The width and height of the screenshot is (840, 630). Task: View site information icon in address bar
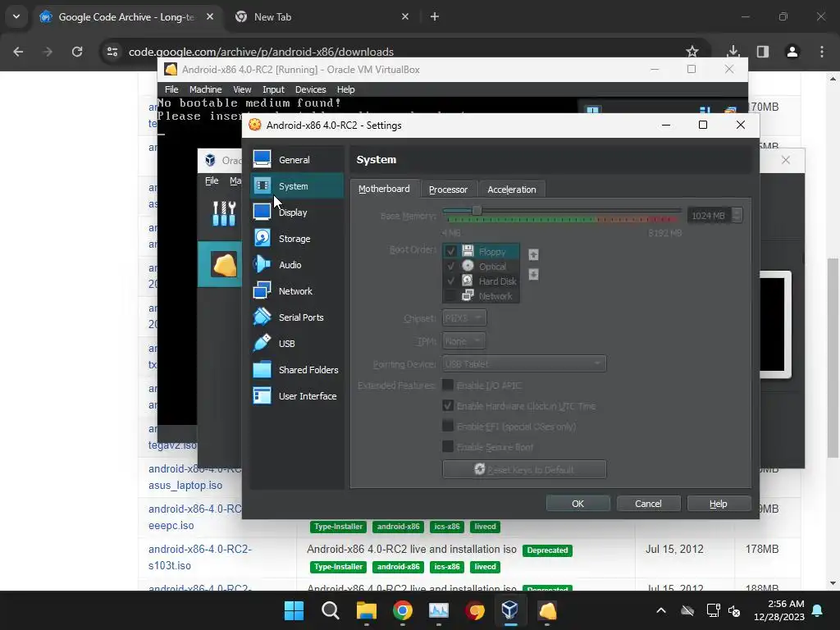(112, 52)
